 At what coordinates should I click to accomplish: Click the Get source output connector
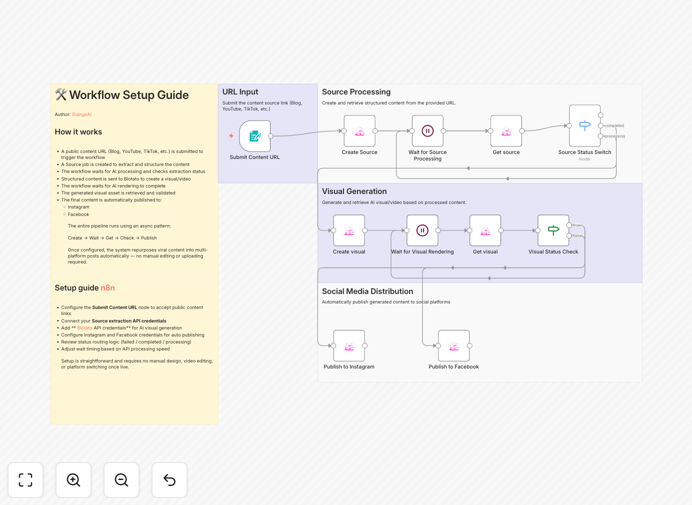522,131
